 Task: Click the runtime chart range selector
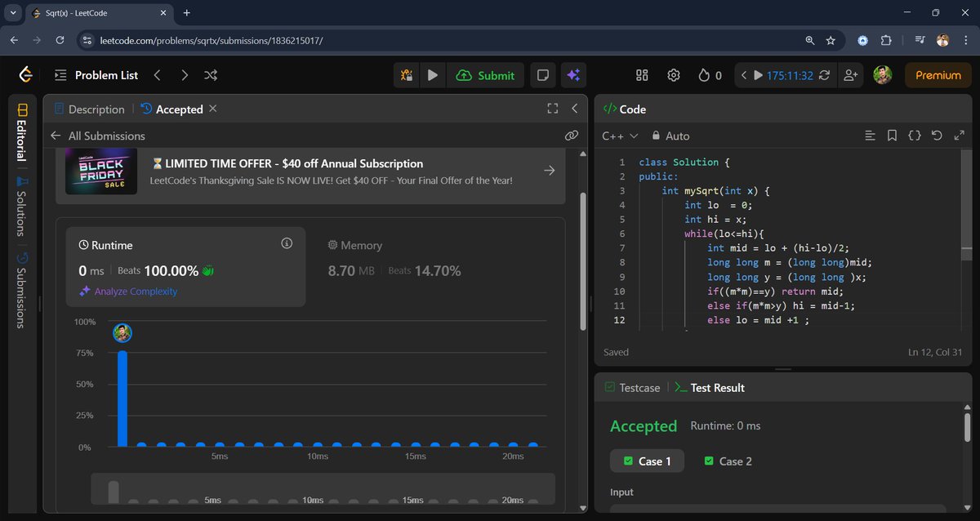(323, 488)
